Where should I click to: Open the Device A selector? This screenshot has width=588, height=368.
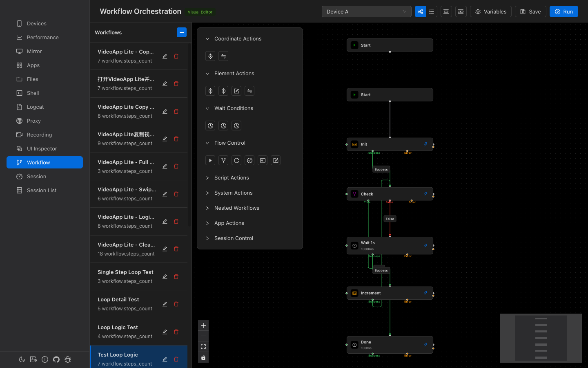[x=366, y=11]
